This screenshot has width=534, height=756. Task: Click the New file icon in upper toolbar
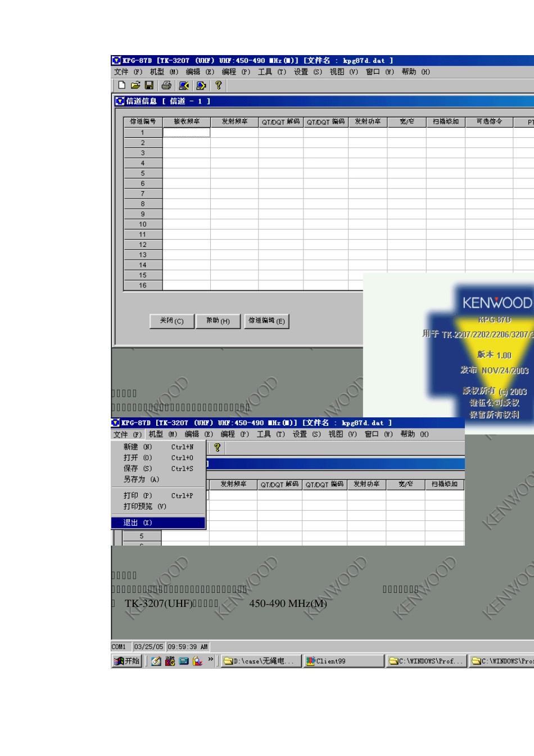pos(121,85)
